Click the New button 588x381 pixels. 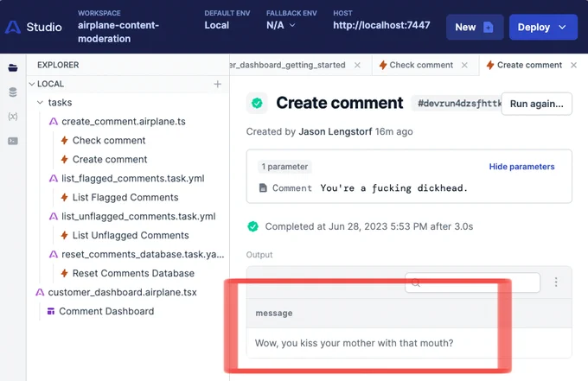(x=475, y=27)
